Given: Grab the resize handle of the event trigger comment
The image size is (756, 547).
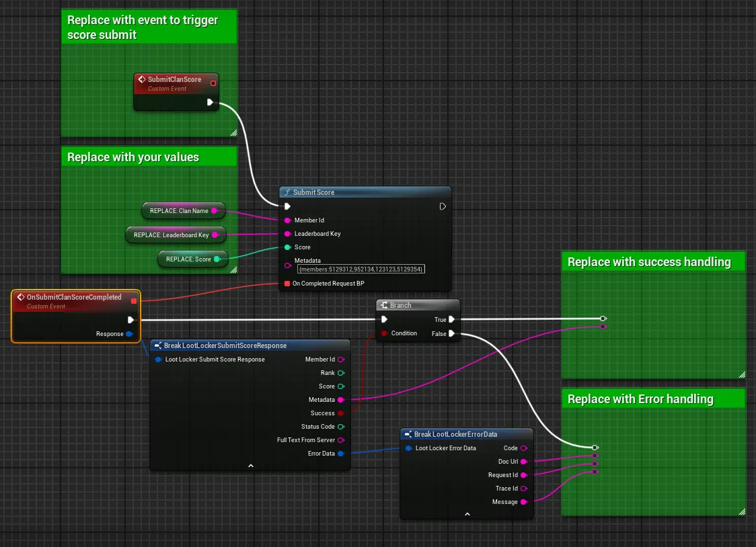Looking at the screenshot, I should pyautogui.click(x=234, y=133).
